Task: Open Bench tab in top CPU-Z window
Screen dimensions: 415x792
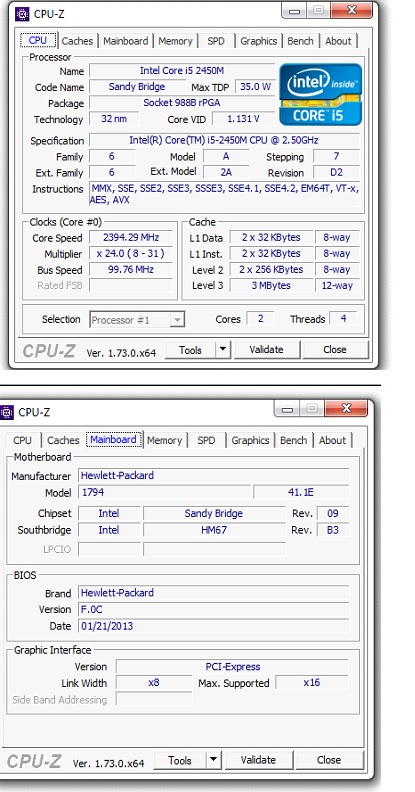Action: click(300, 41)
